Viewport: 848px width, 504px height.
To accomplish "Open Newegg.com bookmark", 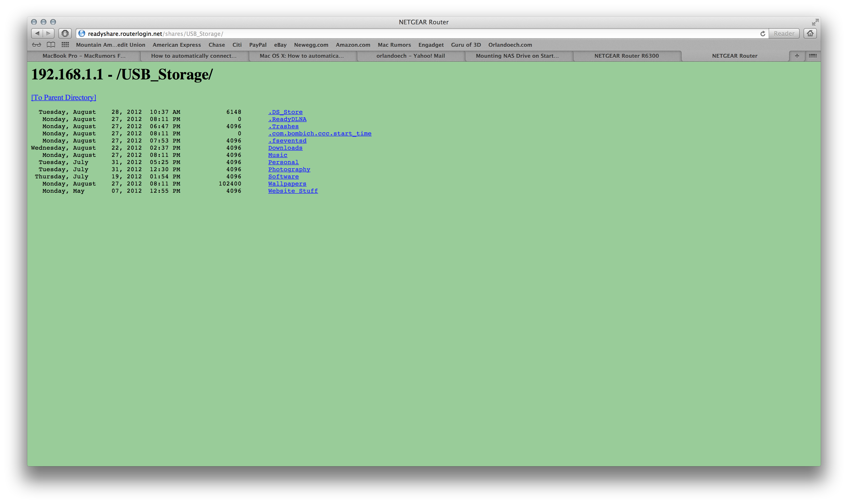I will [x=311, y=45].
